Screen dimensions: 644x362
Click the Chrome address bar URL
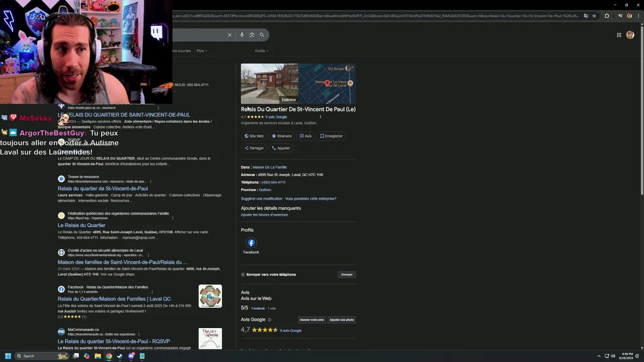(375, 16)
